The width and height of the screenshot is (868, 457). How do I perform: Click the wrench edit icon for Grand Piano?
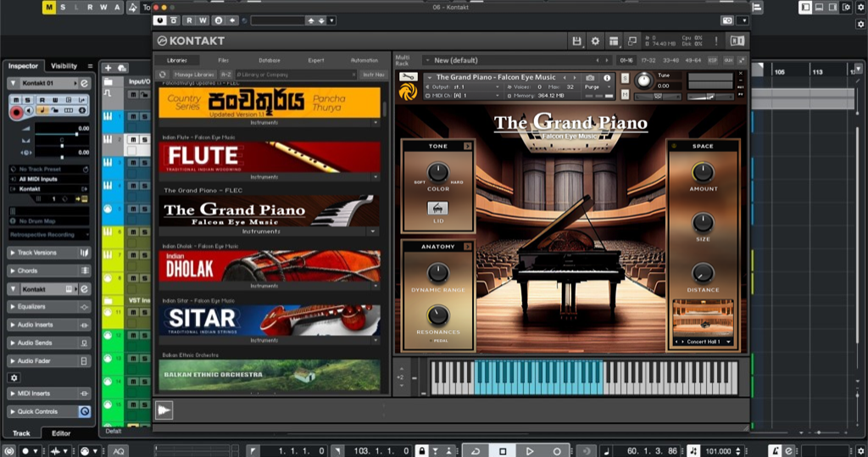pos(408,77)
